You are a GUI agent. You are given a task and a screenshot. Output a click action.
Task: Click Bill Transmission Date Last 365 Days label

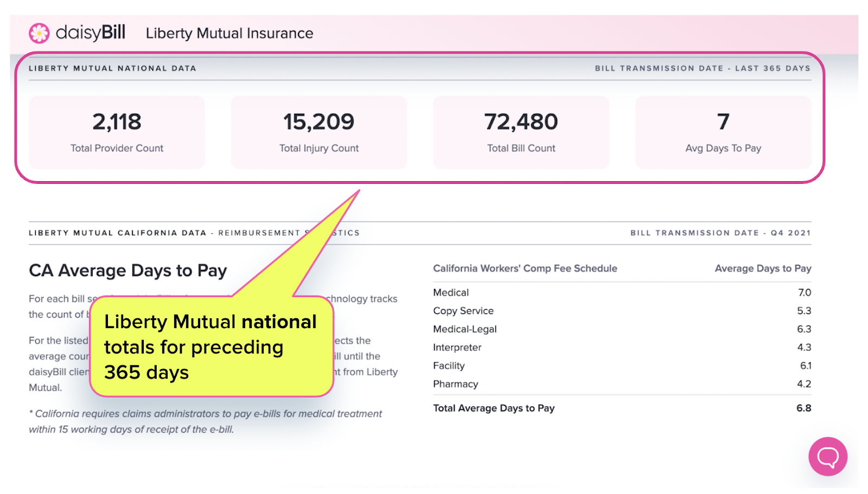coord(703,68)
